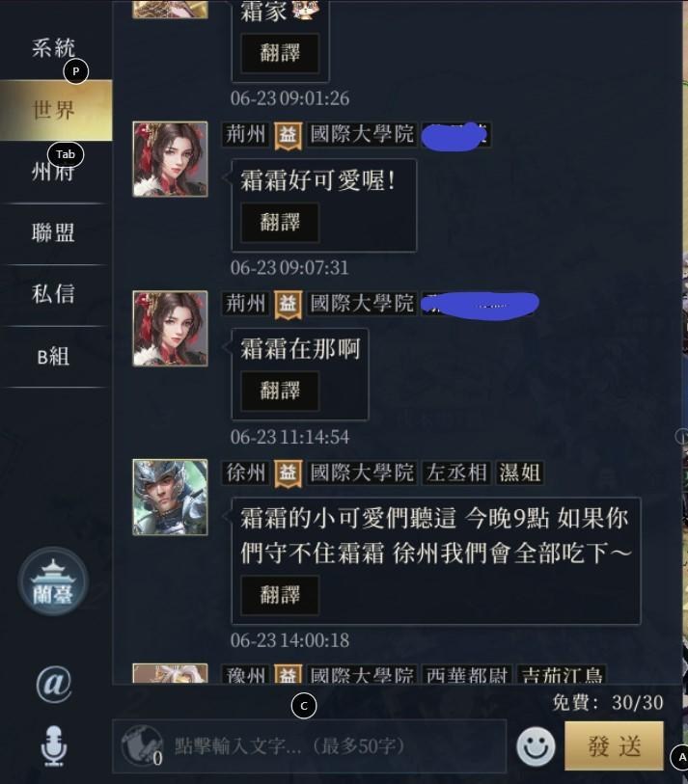The width and height of the screenshot is (688, 784).
Task: Open the 聯盟 channel tab
Action: pos(54,233)
